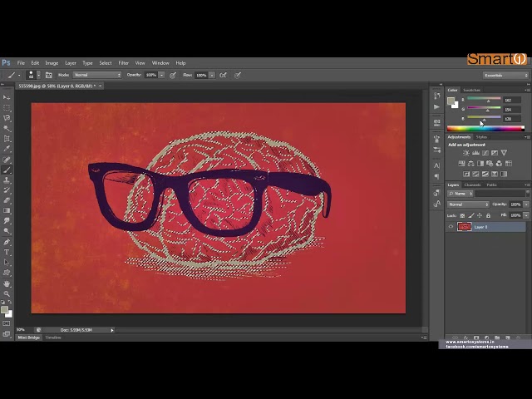The width and height of the screenshot is (532, 399).
Task: Hide Layer 0 with eye icon
Action: tap(451, 227)
